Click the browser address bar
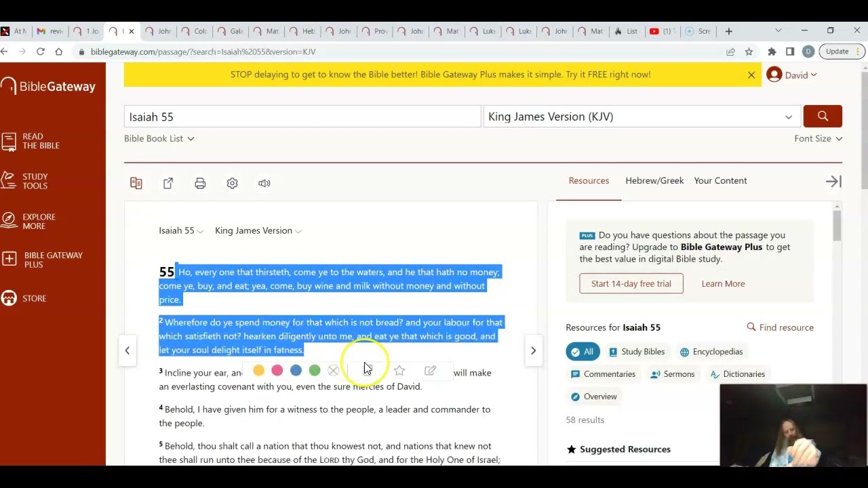 point(400,52)
